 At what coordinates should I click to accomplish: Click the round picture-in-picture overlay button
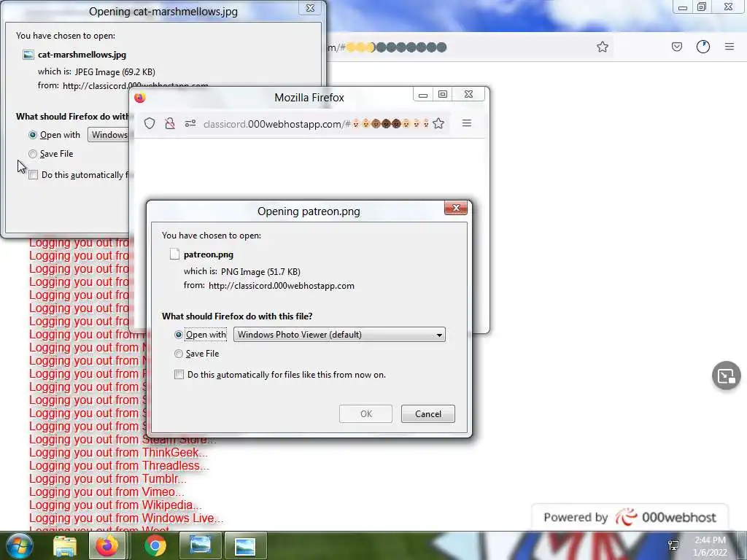tap(726, 376)
